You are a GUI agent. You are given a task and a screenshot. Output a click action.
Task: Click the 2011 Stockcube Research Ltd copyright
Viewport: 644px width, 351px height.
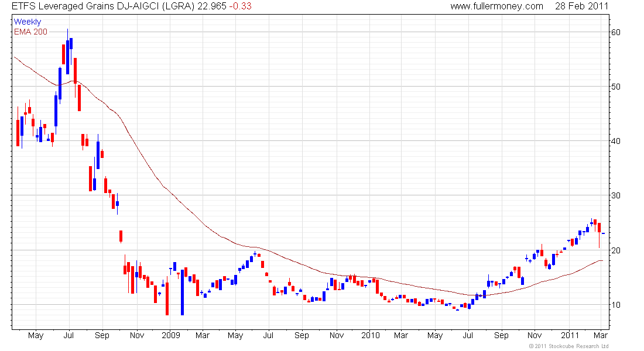568,346
